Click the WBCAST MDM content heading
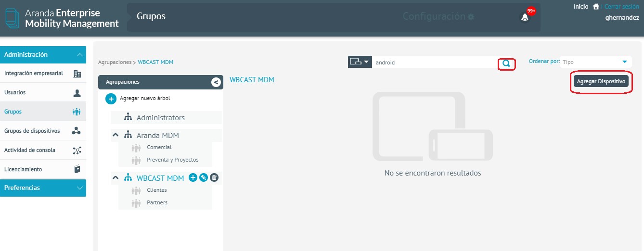 tap(252, 80)
